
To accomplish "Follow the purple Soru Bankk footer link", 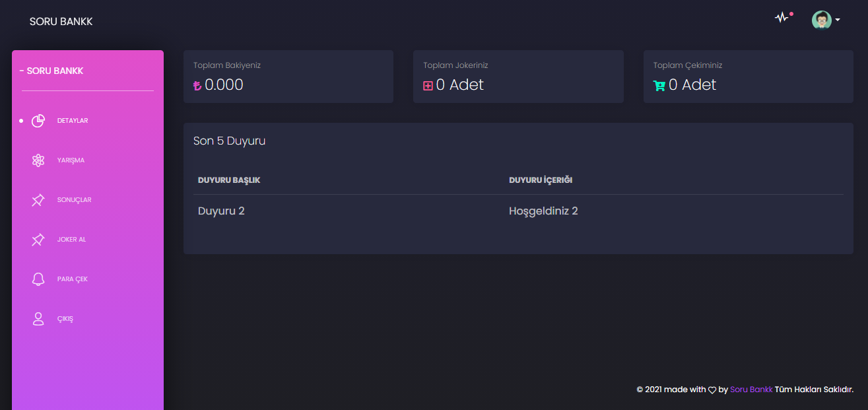I will tap(751, 390).
